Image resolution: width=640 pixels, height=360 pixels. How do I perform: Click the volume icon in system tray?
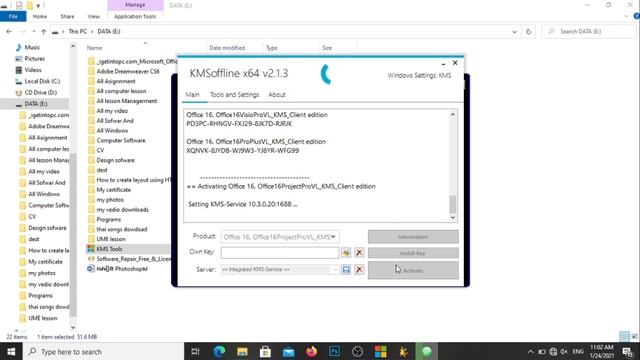tap(564, 351)
